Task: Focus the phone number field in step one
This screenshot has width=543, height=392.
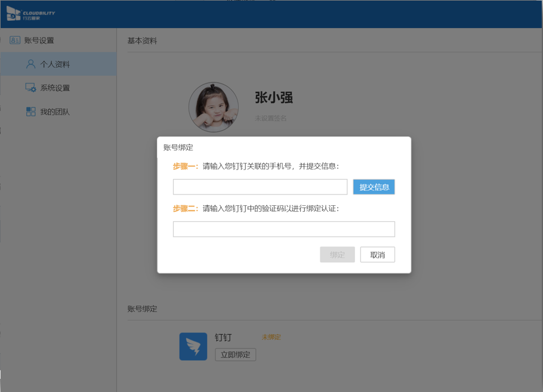Action: (x=260, y=187)
